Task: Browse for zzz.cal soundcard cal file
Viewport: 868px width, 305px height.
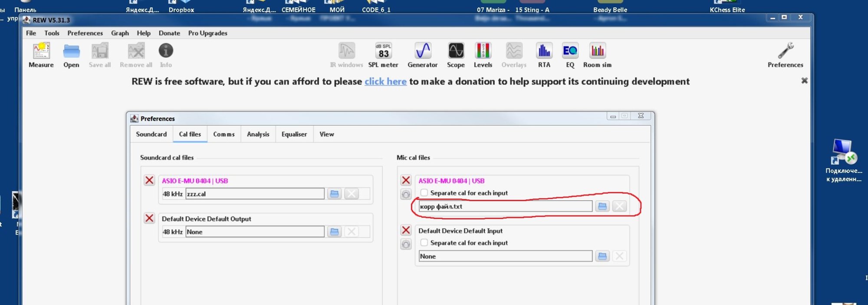Action: [334, 194]
